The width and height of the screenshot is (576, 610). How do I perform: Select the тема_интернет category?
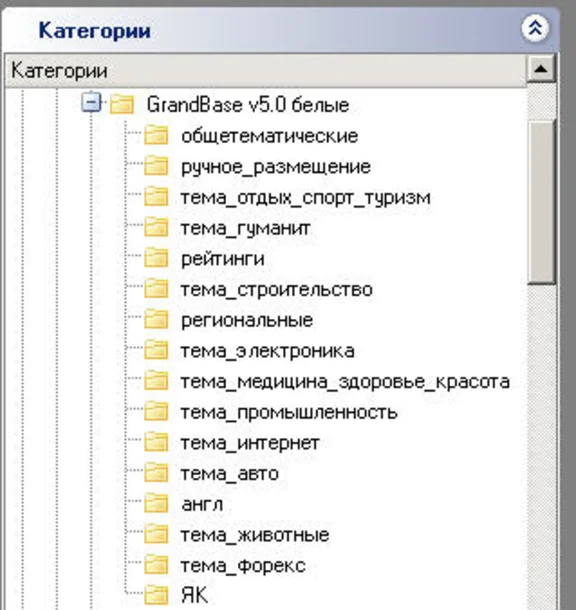tap(250, 443)
